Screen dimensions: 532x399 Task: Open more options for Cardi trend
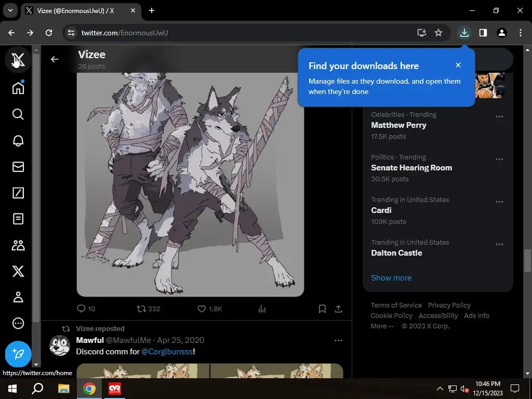[499, 202]
